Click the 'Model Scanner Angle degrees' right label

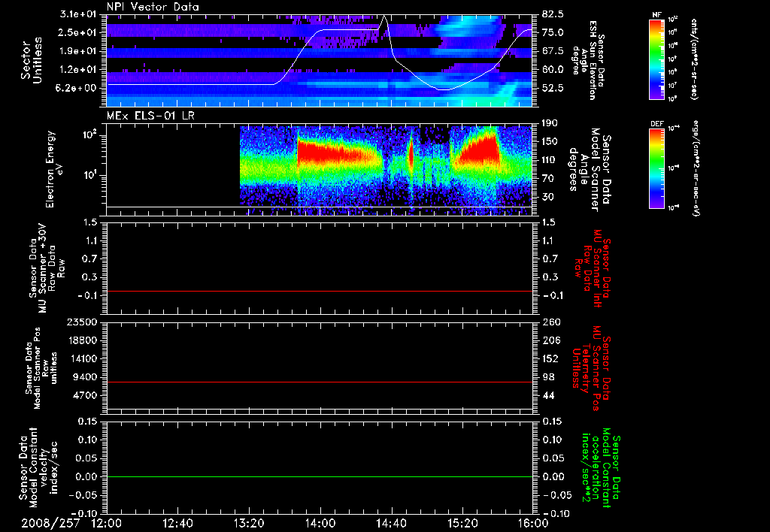591,170
